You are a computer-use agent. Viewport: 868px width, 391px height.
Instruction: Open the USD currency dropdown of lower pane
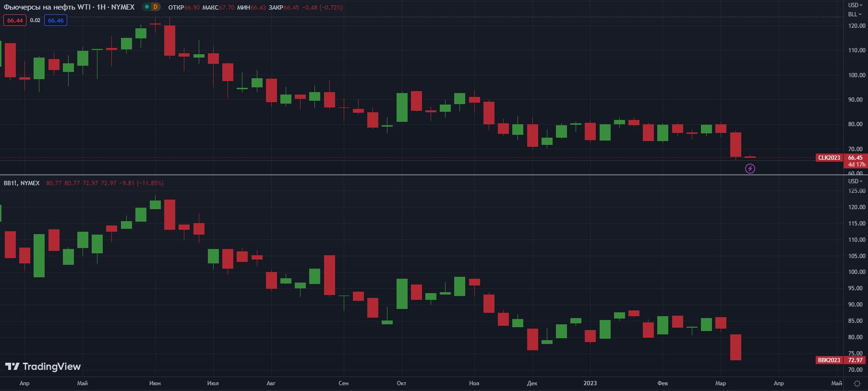coord(855,181)
